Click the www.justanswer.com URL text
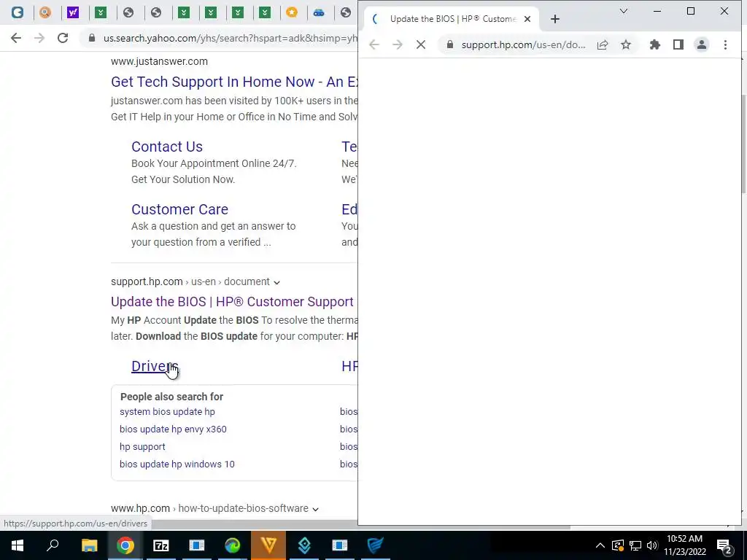747x560 pixels. [159, 61]
